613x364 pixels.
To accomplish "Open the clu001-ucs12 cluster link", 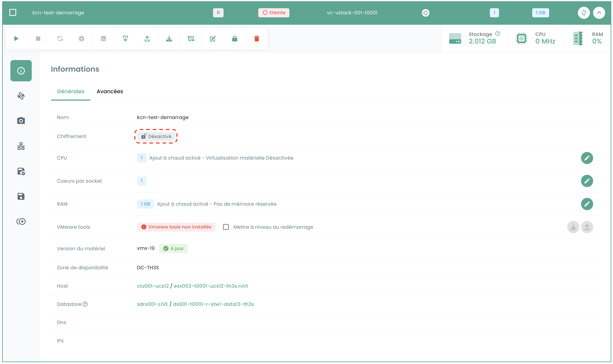I will pos(153,286).
